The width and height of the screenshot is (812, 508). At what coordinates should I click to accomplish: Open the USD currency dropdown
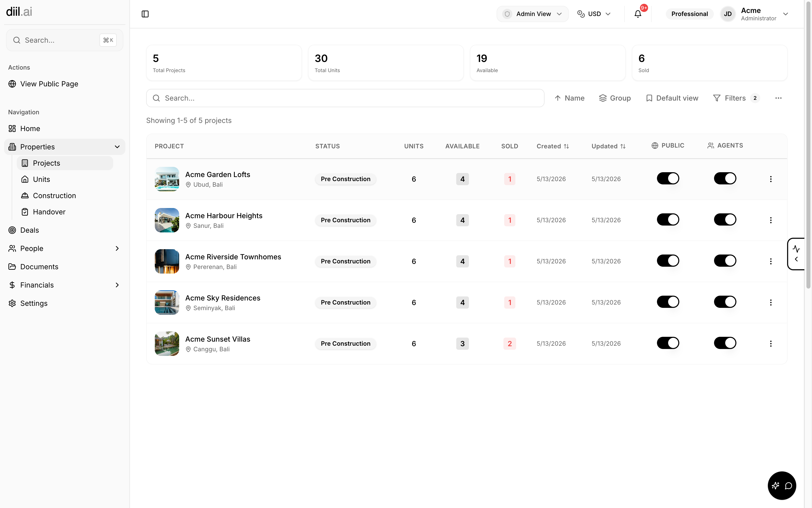(x=594, y=14)
